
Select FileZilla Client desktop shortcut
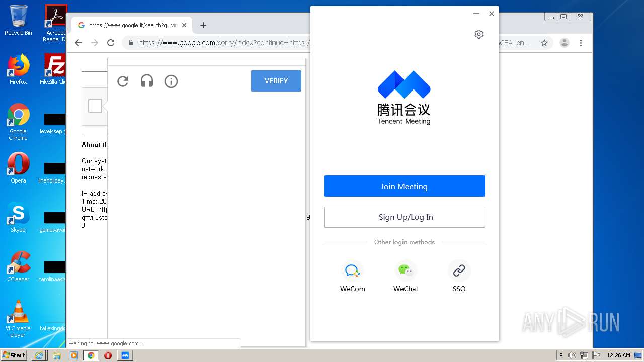(x=54, y=69)
